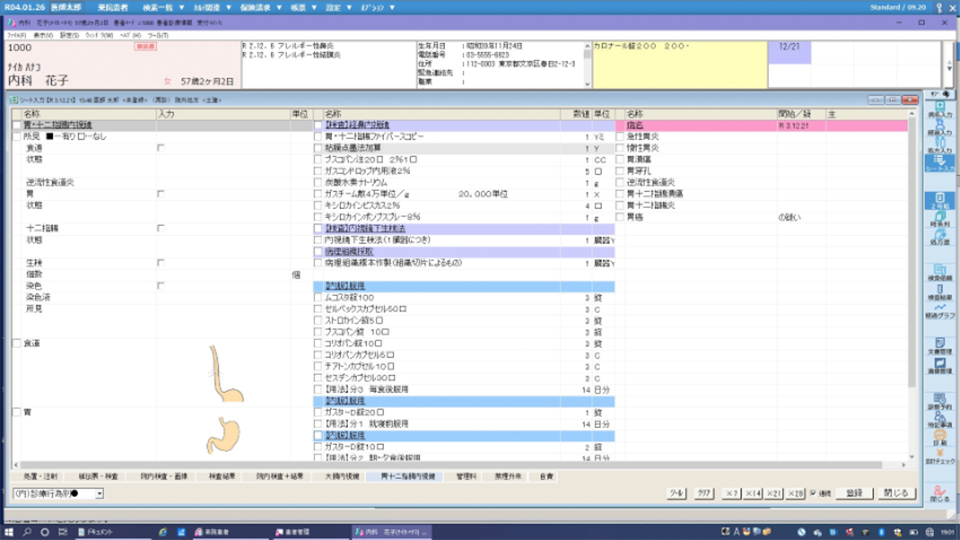Check the ムコスタ錠100 checkbox
960x540 pixels.
318,297
